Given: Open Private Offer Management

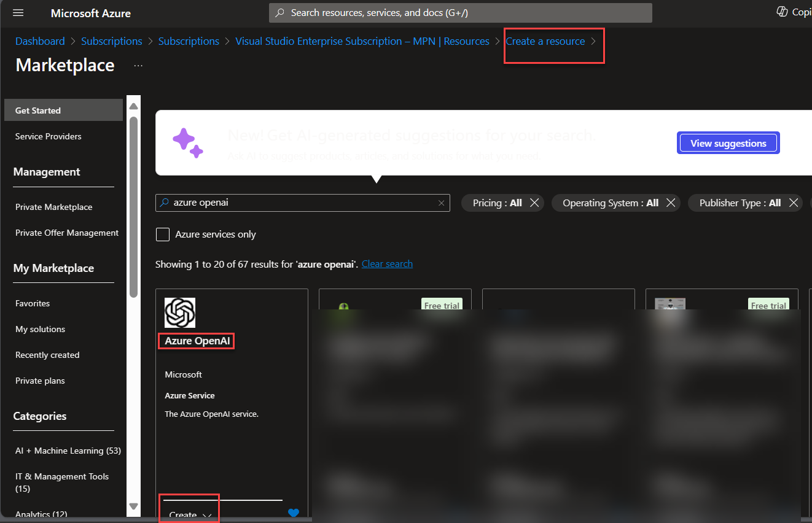Looking at the screenshot, I should pos(67,233).
